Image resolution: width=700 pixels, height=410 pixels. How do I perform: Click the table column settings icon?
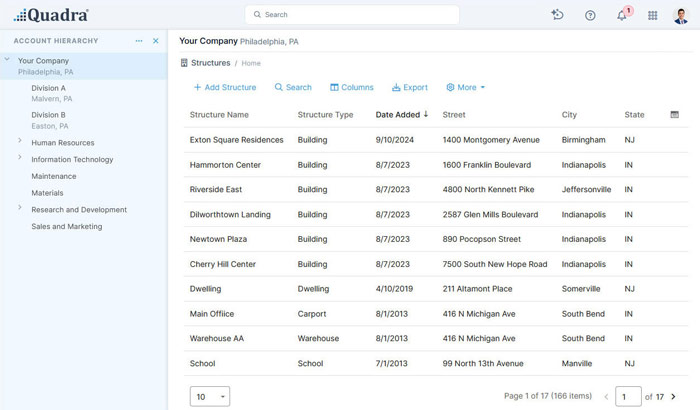tap(675, 114)
